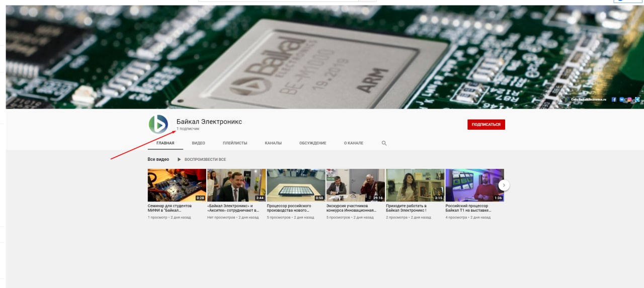Click Воспроизвести все link

pos(205,159)
